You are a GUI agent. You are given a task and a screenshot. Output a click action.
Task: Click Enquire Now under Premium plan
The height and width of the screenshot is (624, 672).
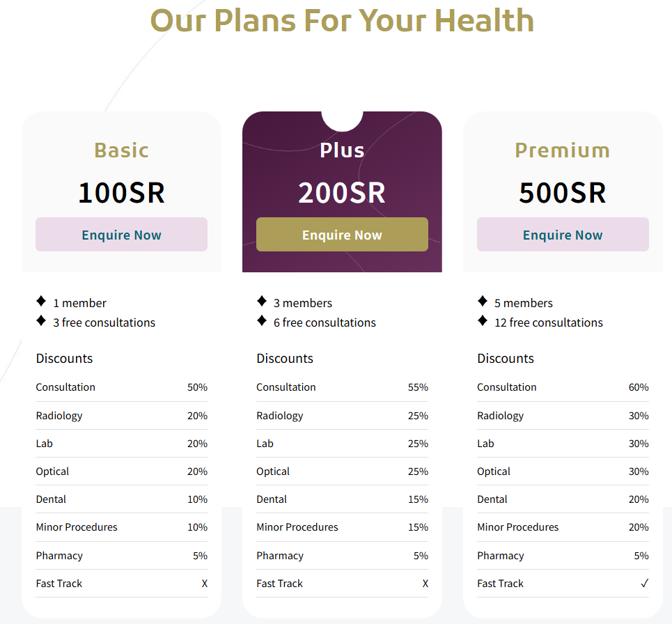[563, 235]
